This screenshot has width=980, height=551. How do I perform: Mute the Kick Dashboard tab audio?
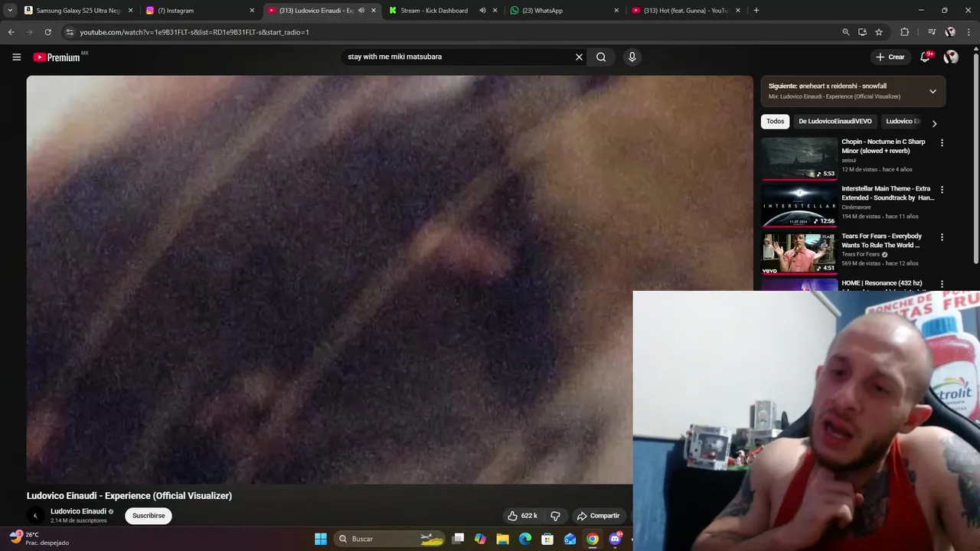click(x=482, y=11)
